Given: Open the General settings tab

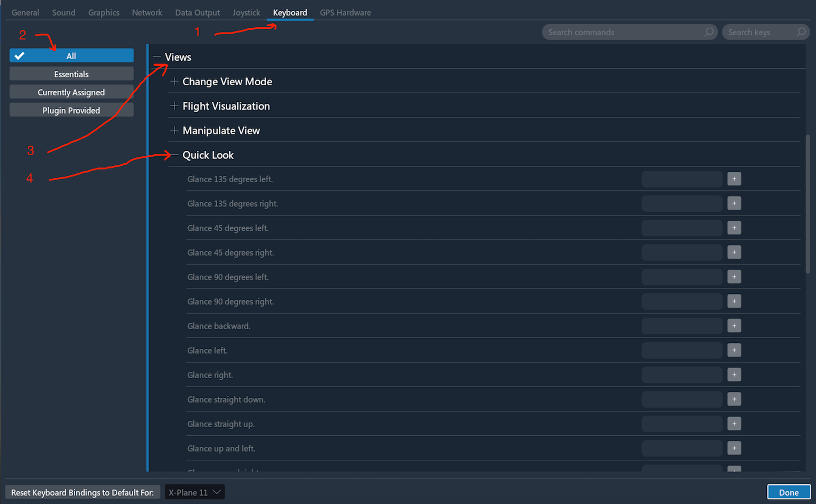Looking at the screenshot, I should 25,12.
